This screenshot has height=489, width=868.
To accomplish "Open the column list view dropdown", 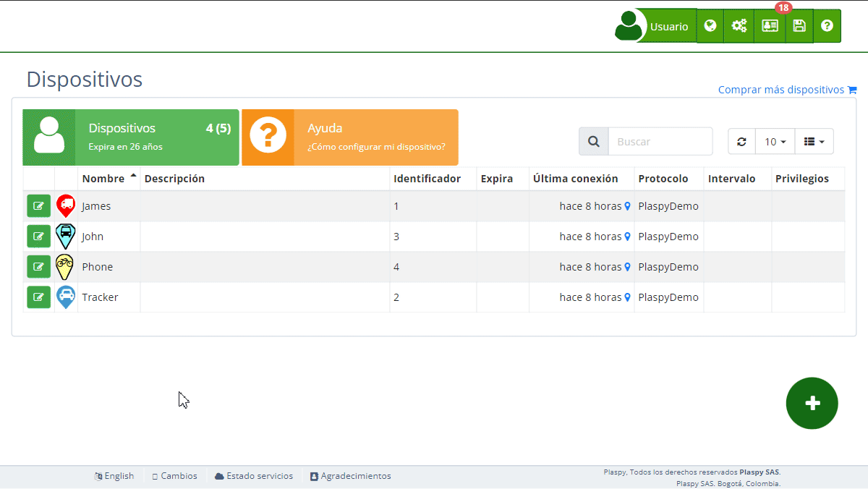I will [814, 142].
